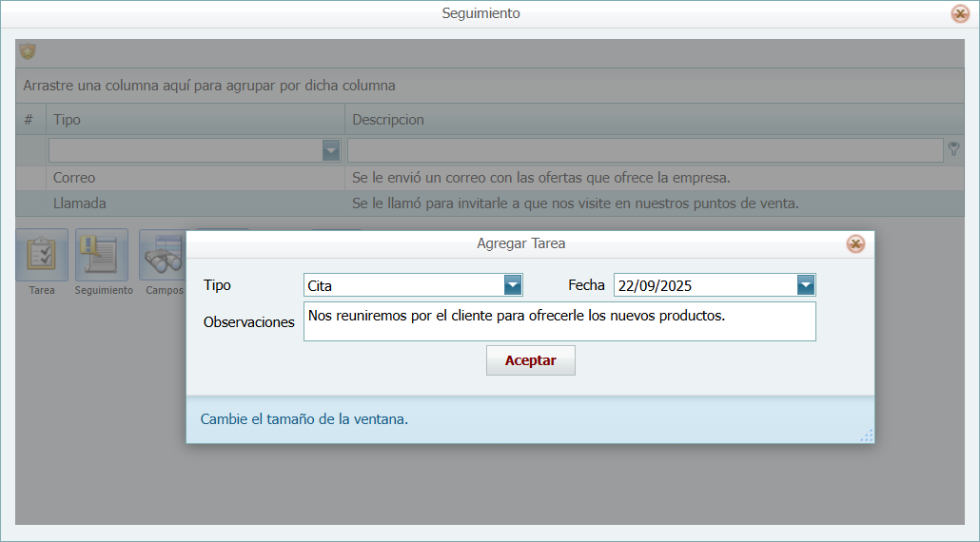Click the shield icon above the grid
The image size is (980, 542).
tap(28, 51)
